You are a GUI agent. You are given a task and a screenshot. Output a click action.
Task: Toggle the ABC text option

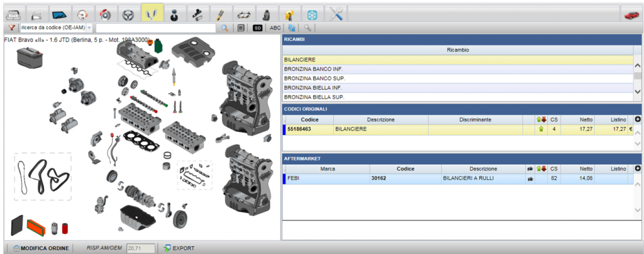275,28
